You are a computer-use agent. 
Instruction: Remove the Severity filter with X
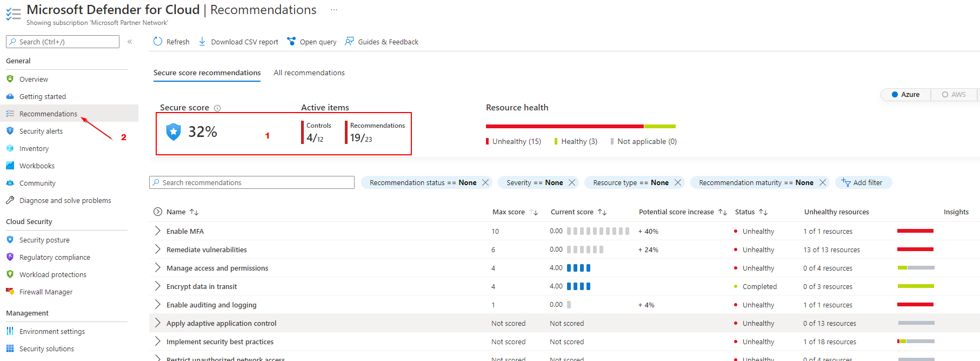572,182
